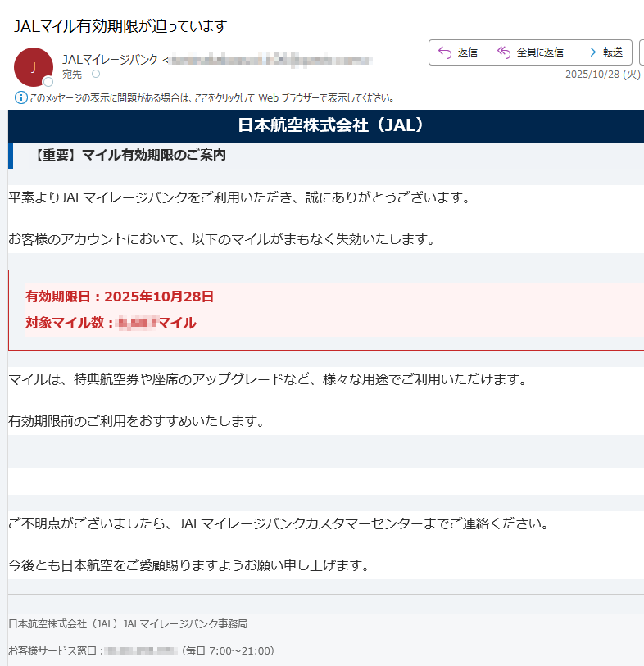Screen dimensions: 644x666
Task: Click the お客様サービス窓口 contact line
Action: click(141, 650)
